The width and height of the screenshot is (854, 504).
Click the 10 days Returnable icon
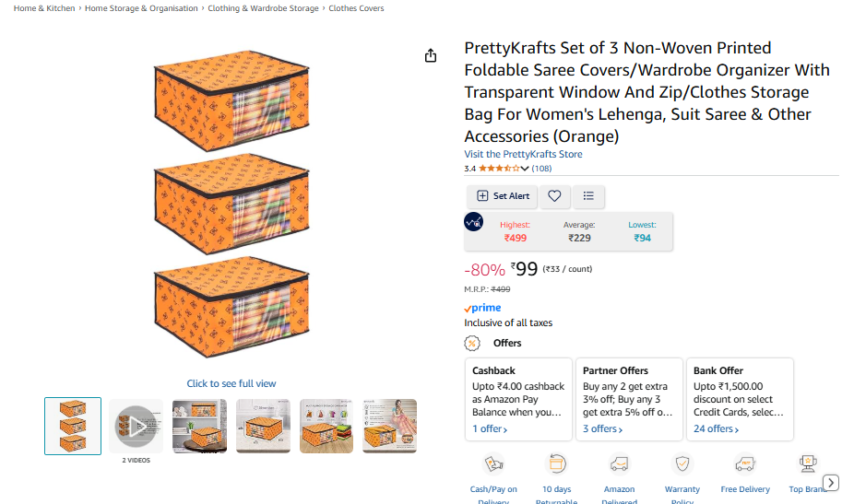click(x=556, y=464)
